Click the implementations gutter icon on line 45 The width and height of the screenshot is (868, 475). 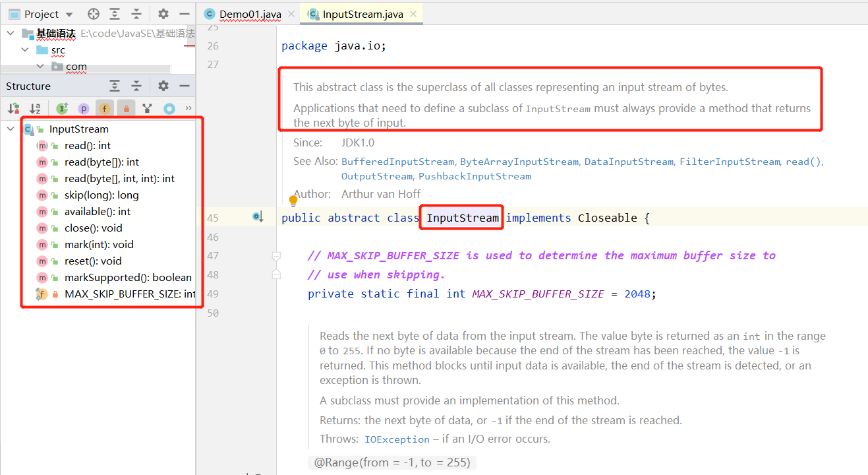tap(258, 217)
